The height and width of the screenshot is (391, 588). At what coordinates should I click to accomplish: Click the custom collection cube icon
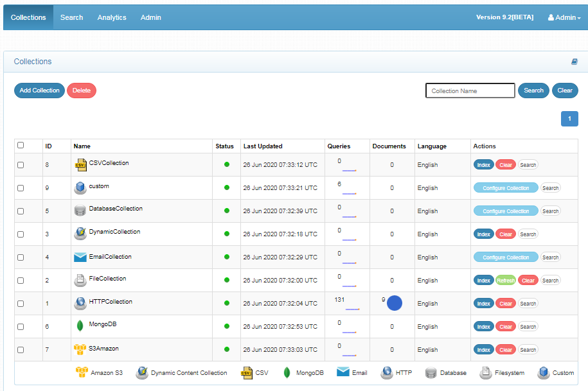click(x=80, y=187)
